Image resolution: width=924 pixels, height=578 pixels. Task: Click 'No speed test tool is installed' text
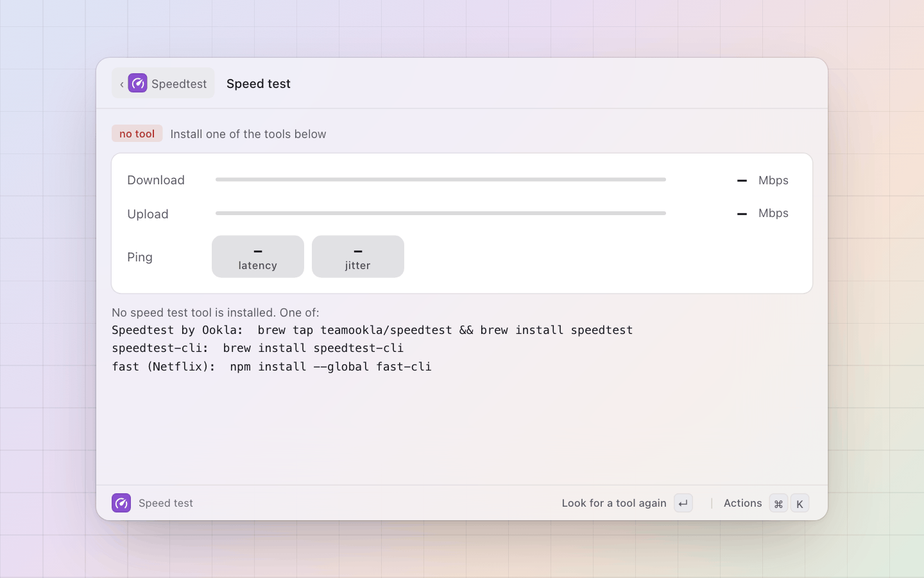[x=216, y=313]
